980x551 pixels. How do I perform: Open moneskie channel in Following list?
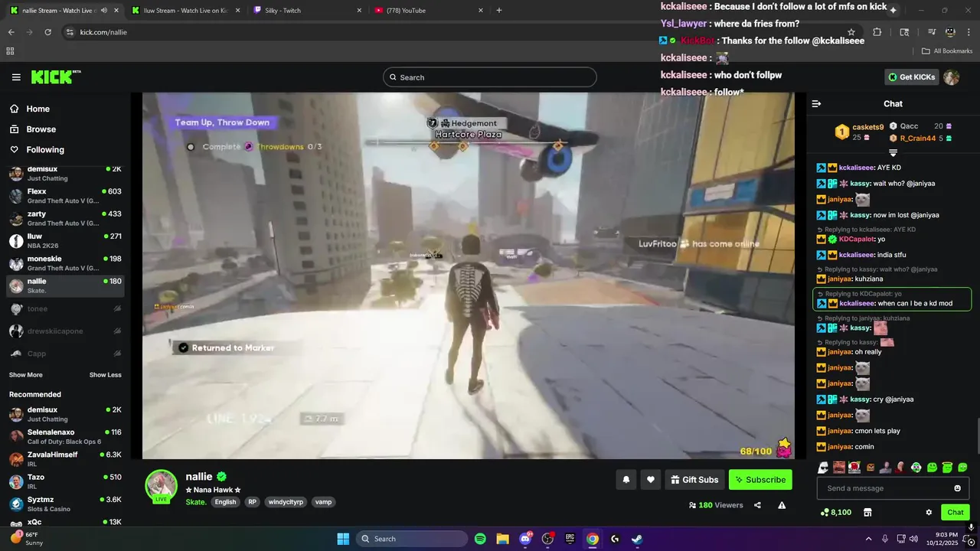[x=65, y=263]
